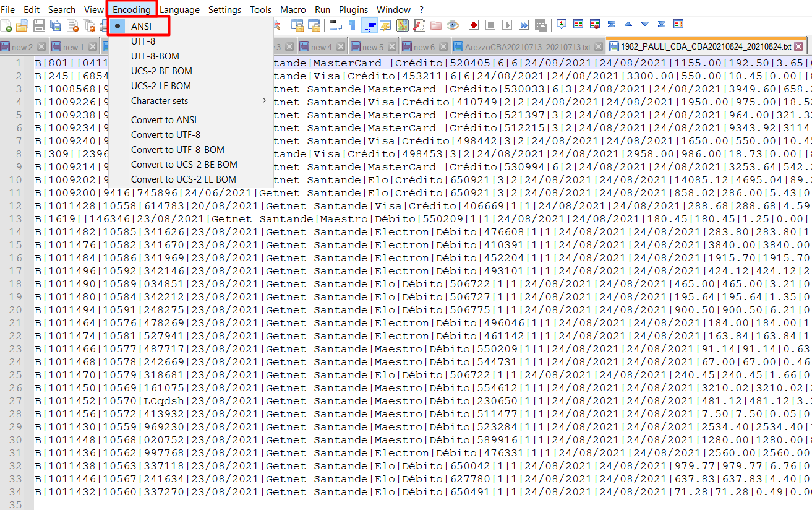Open the Edit menu

point(32,9)
